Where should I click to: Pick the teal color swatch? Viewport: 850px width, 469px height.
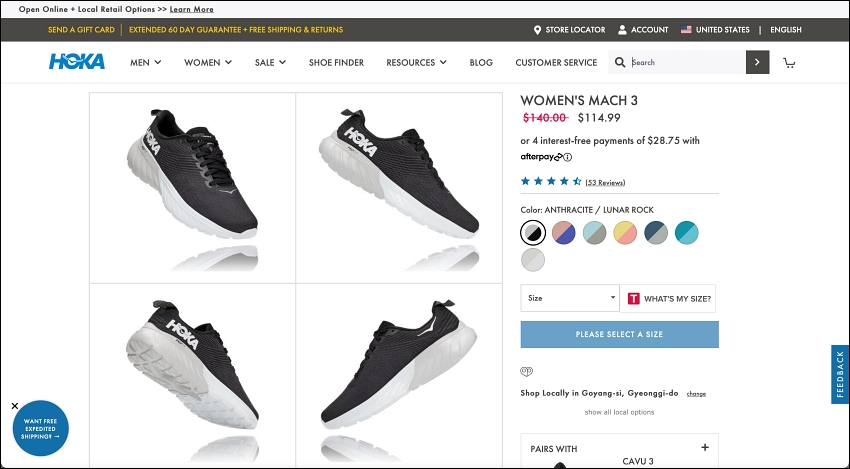[686, 233]
